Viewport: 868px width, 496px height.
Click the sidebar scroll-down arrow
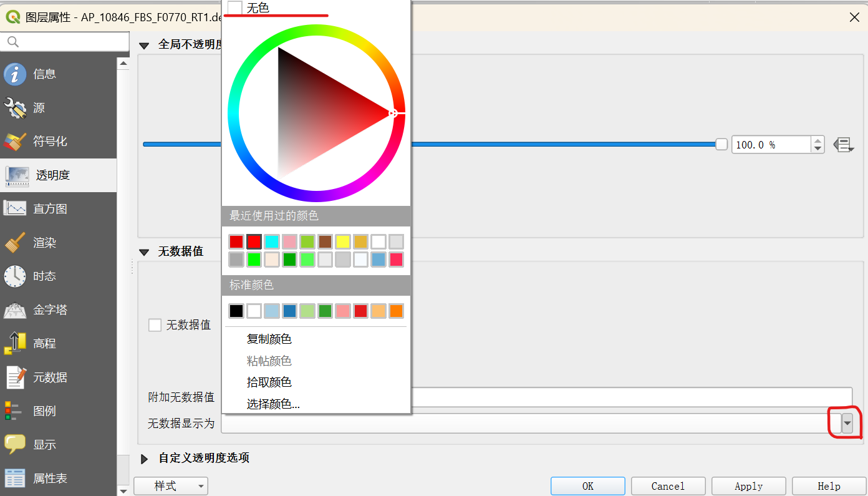123,490
